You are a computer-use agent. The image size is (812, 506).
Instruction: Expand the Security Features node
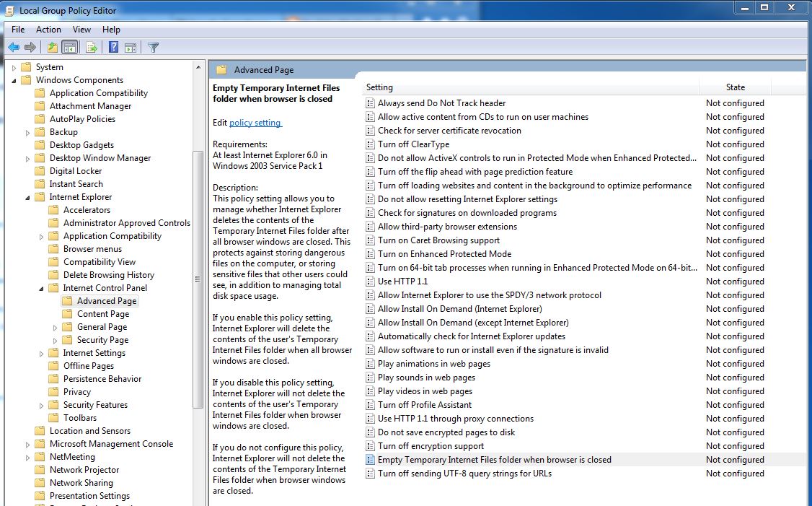tap(41, 406)
